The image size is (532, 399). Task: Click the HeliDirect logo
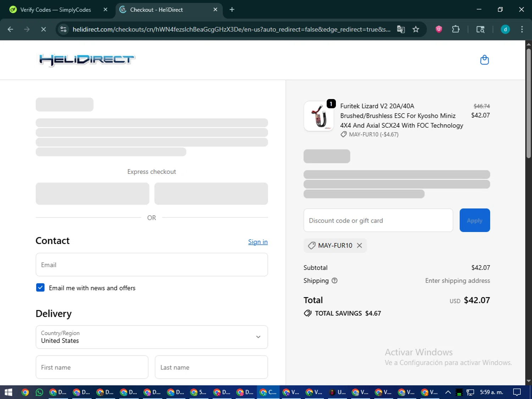point(87,60)
